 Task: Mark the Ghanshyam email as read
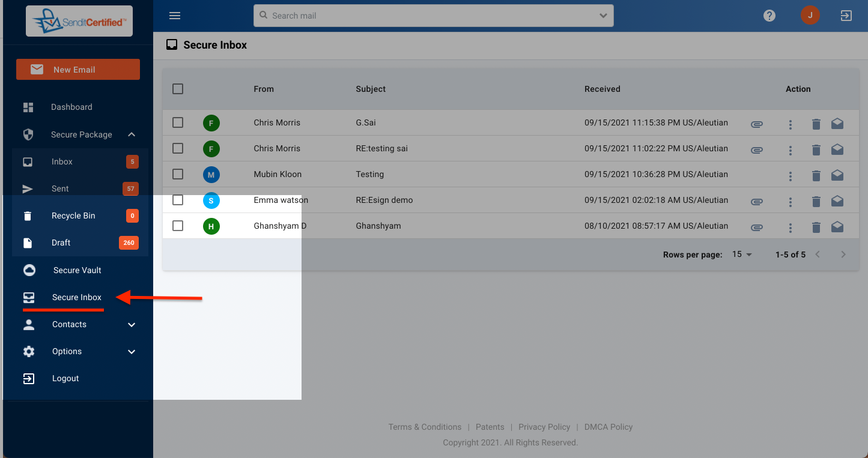[x=837, y=227]
